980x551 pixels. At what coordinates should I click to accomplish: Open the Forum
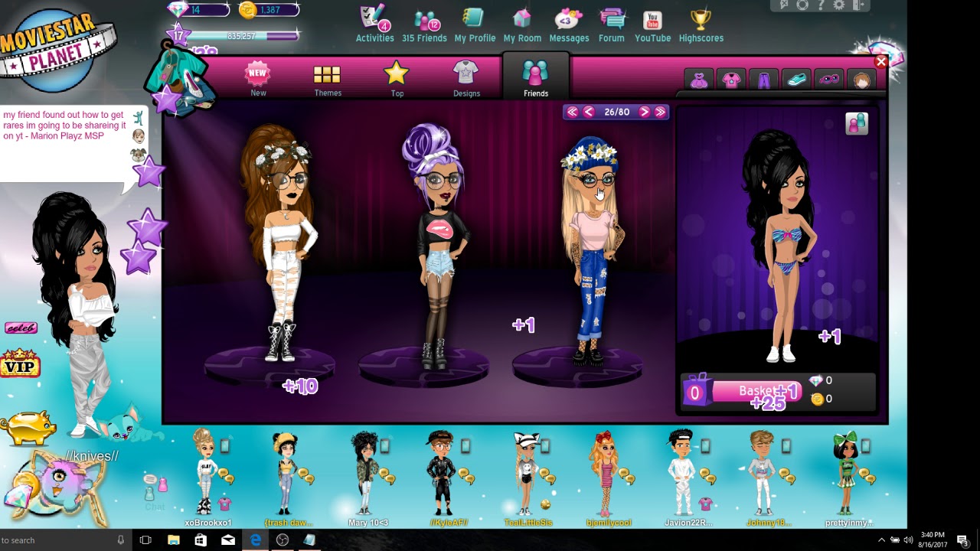pos(611,24)
